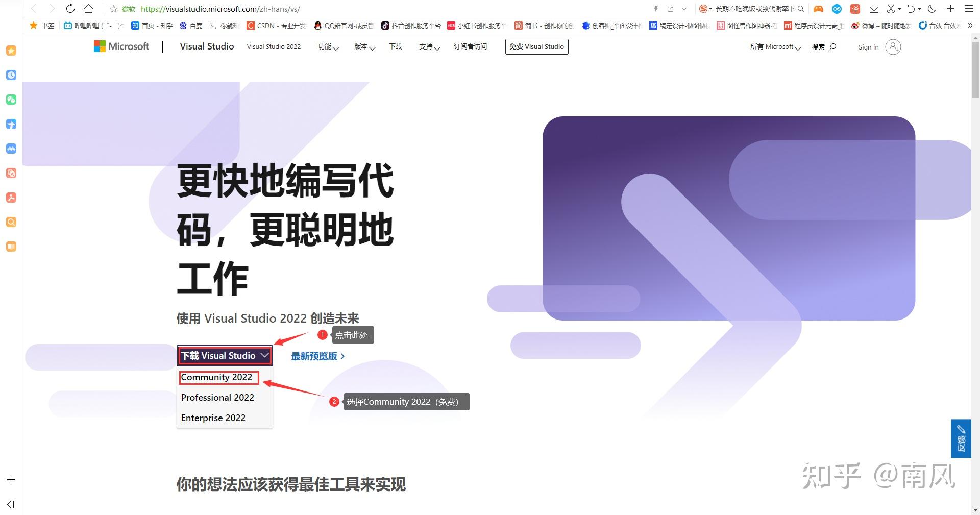Click the lightning speed-mode icon in address bar
Viewport: 980px width, 515px height.
656,9
